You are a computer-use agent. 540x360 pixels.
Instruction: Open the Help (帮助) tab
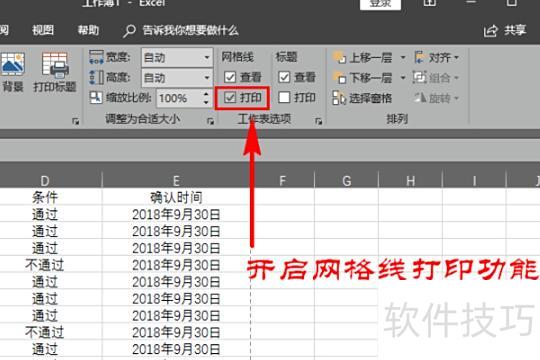pos(88,30)
